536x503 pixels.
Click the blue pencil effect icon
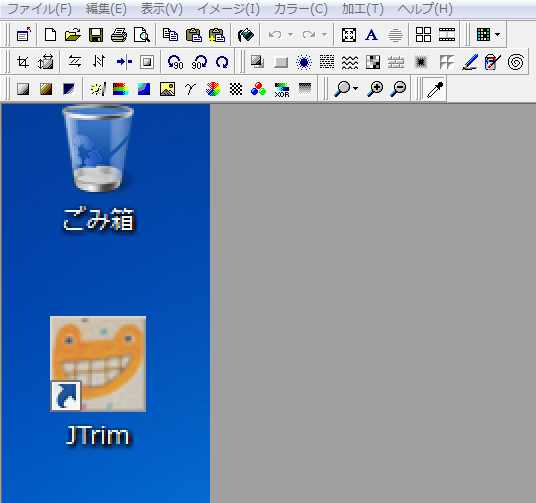[x=470, y=62]
